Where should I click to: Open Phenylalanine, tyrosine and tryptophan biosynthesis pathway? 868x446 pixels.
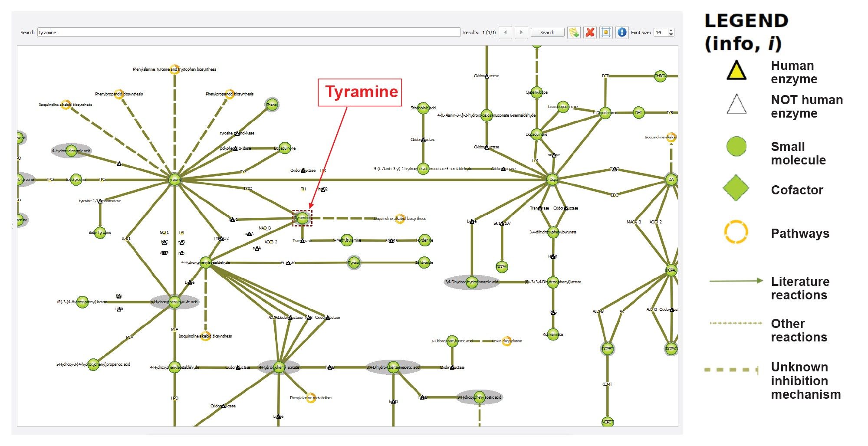click(174, 69)
